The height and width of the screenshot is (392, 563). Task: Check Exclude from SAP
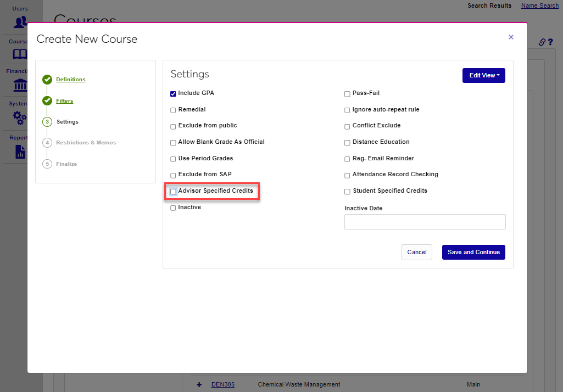click(x=173, y=176)
